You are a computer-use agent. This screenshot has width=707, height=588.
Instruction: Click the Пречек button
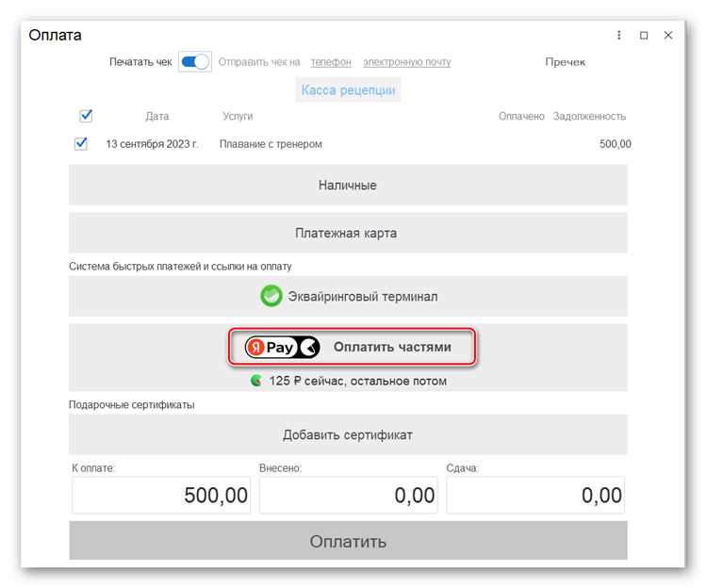tap(565, 62)
